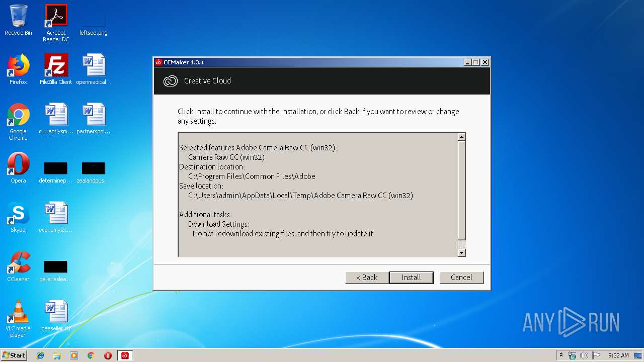This screenshot has width=644, height=362.
Task: Open the Google Chrome desktop shortcut
Action: coord(18,122)
